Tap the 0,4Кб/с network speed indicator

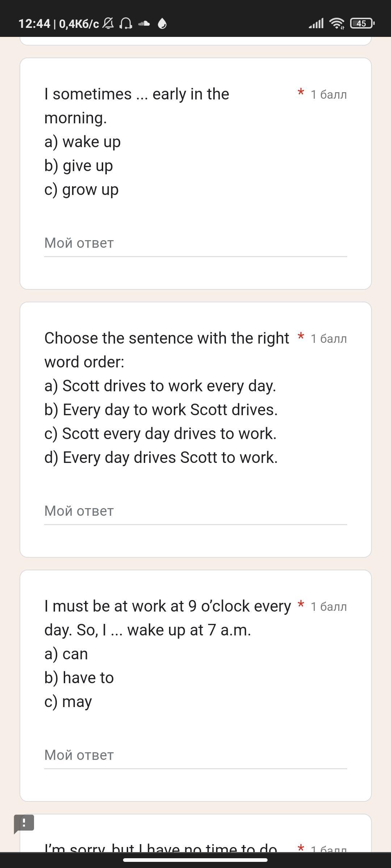tap(79, 24)
